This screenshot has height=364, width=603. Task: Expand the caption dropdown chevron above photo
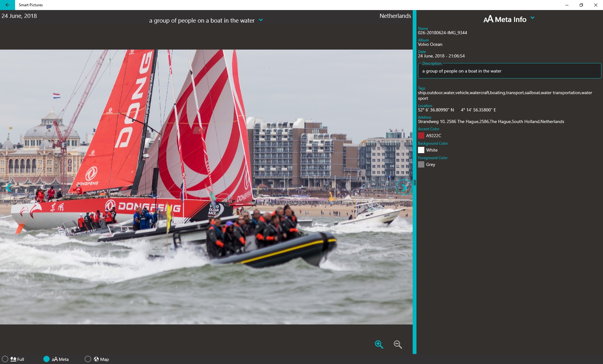point(261,20)
